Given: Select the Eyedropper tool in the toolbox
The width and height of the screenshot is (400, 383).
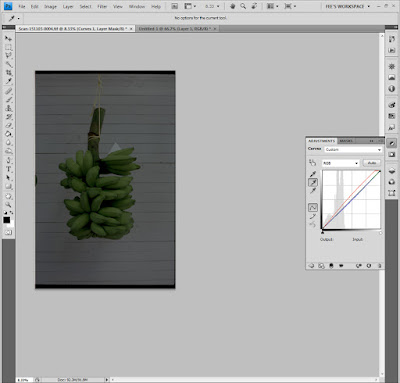Looking at the screenshot, I should pyautogui.click(x=8, y=82).
